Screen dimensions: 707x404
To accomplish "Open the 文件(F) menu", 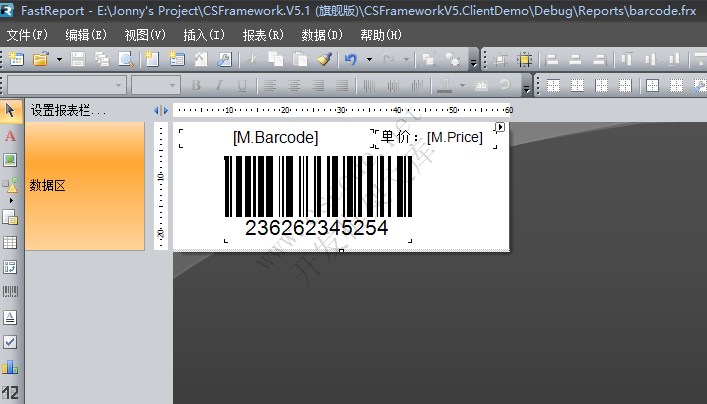I will (27, 35).
